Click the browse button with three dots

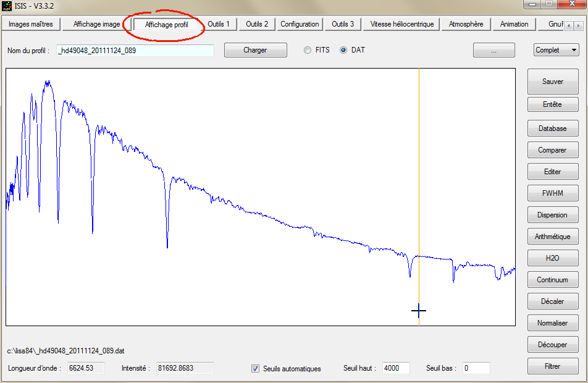[493, 51]
